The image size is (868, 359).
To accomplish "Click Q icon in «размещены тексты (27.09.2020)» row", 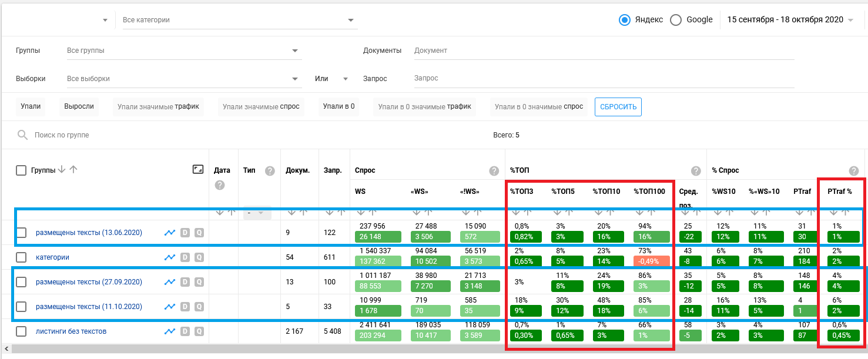I will [x=199, y=282].
